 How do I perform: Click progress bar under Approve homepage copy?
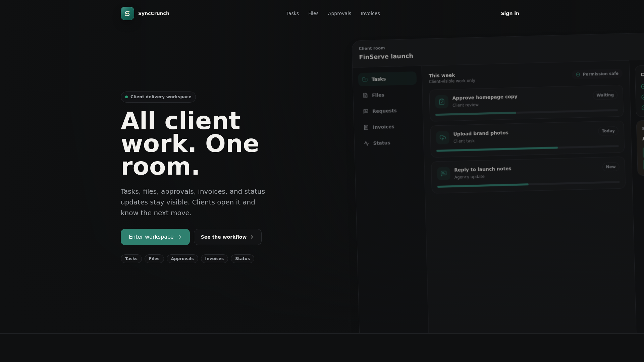527,112
